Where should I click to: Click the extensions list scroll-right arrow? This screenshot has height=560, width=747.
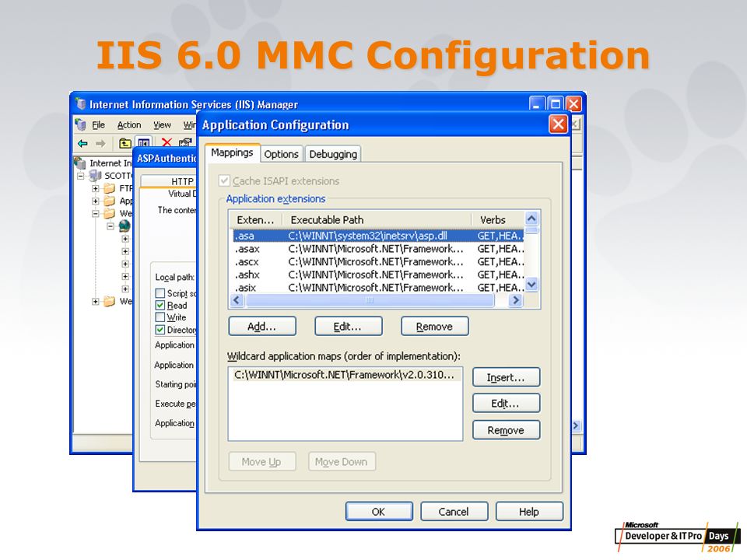coord(515,300)
